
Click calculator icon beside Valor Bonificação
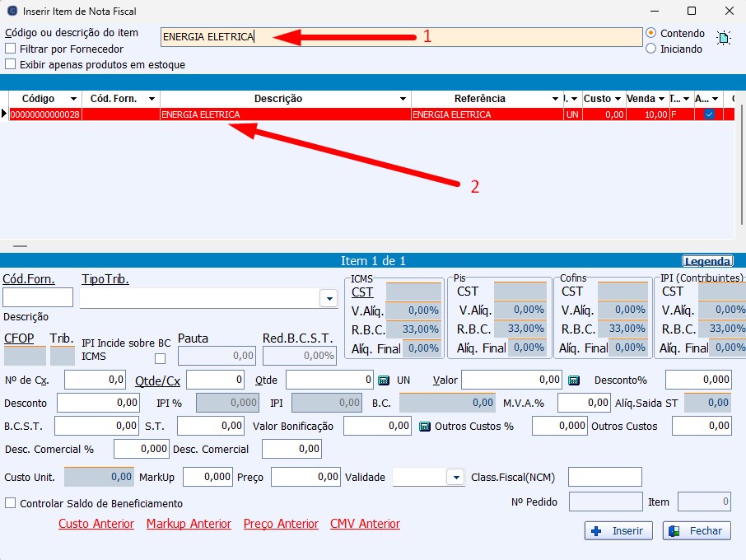point(425,427)
